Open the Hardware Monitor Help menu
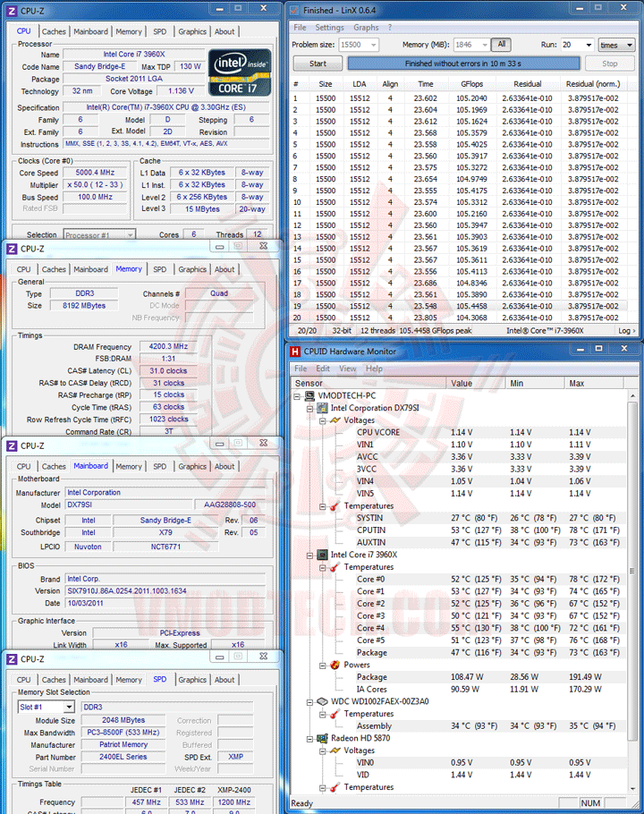This screenshot has height=814, width=644. tap(374, 369)
